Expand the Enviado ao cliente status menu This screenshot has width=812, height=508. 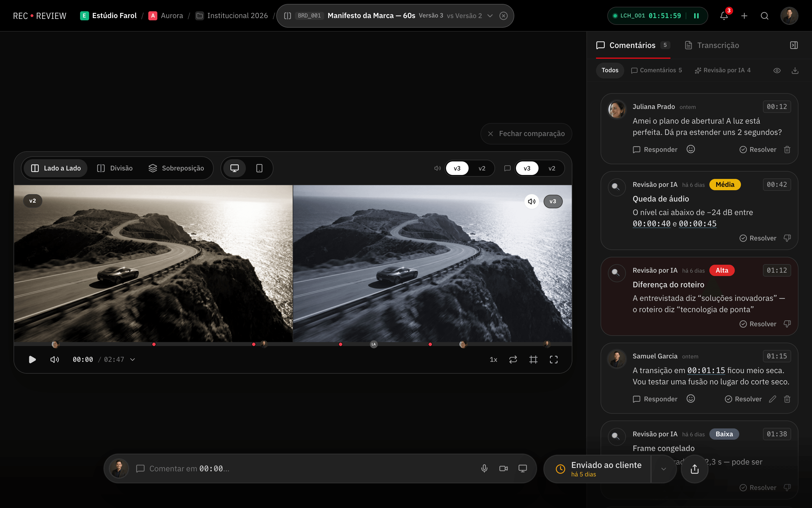tap(663, 469)
